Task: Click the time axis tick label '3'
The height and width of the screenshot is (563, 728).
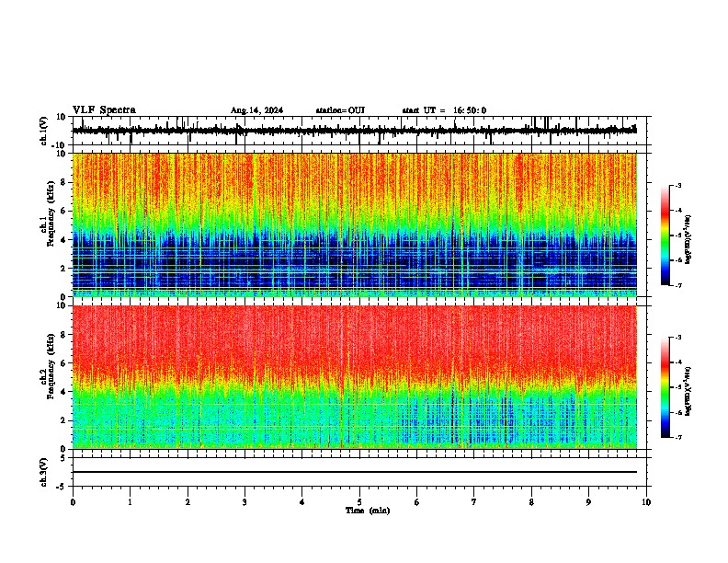Action: point(245,502)
